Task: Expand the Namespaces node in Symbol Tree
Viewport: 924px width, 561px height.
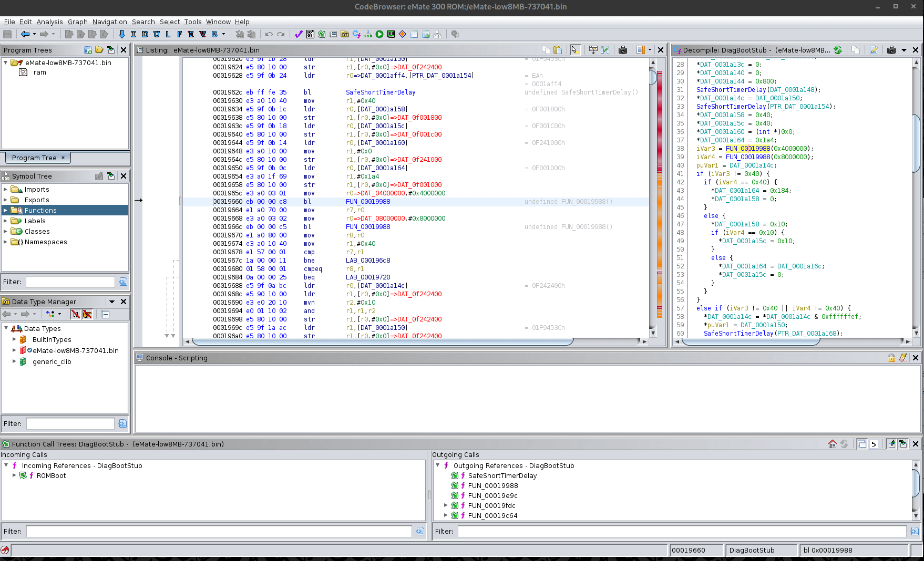Action: (6, 242)
